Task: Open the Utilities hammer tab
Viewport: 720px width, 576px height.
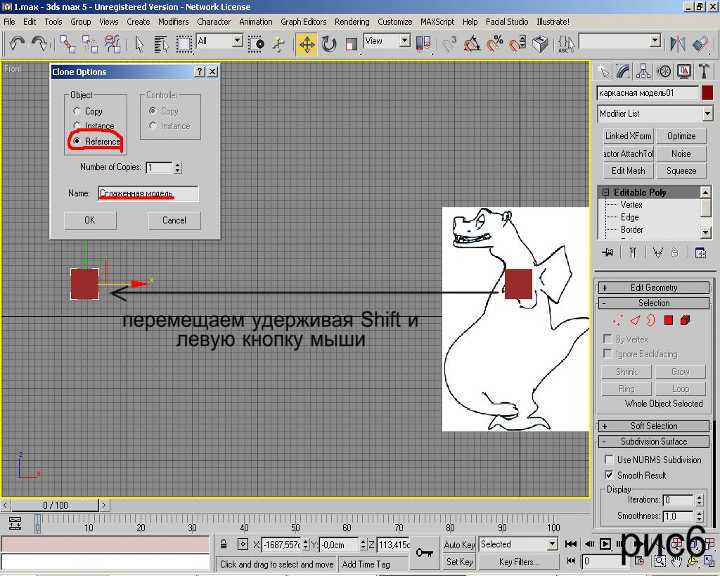Action: pyautogui.click(x=705, y=71)
